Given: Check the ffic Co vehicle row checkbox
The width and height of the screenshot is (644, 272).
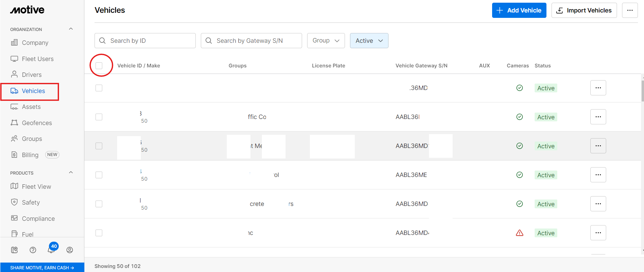Looking at the screenshot, I should [99, 117].
